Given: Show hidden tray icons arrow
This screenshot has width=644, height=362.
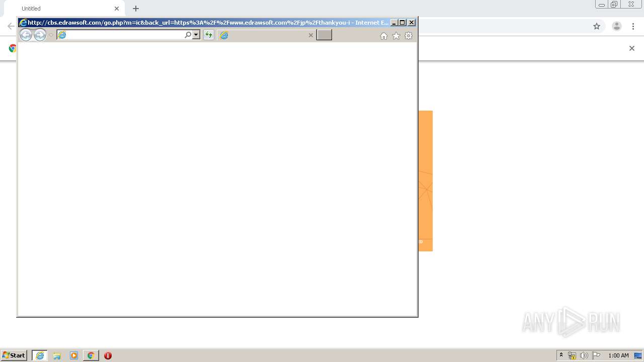Looking at the screenshot, I should (561, 355).
